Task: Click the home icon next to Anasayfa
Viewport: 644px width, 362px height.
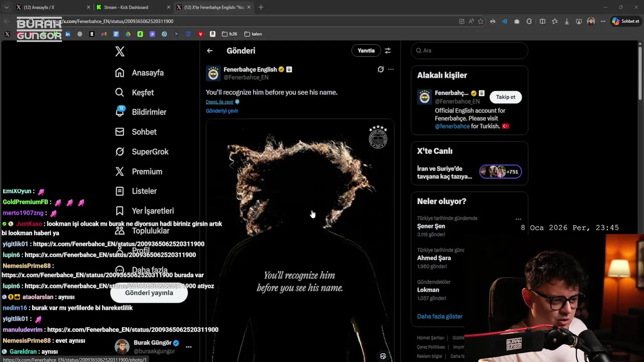Action: (120, 72)
